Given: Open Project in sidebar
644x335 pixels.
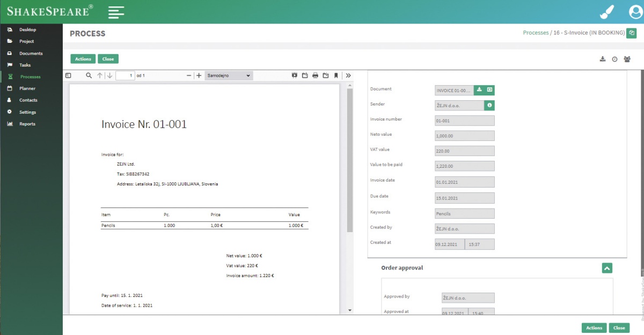Looking at the screenshot, I should coord(26,41).
